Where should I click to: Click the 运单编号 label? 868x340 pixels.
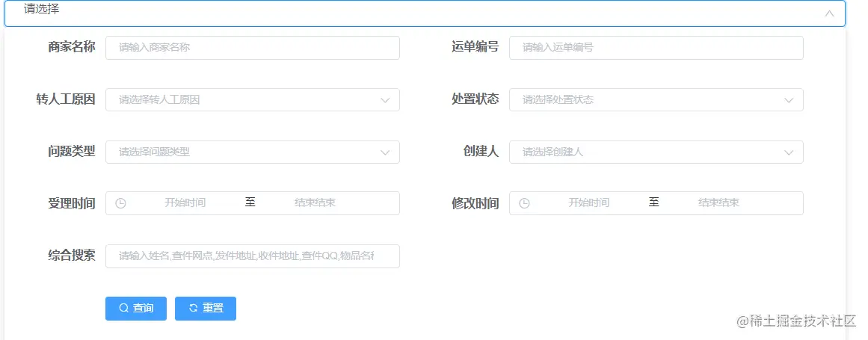point(475,47)
